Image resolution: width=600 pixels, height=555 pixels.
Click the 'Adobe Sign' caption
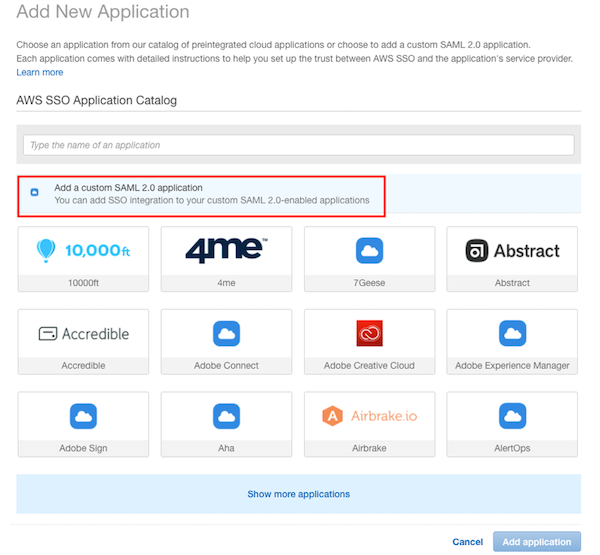83,448
